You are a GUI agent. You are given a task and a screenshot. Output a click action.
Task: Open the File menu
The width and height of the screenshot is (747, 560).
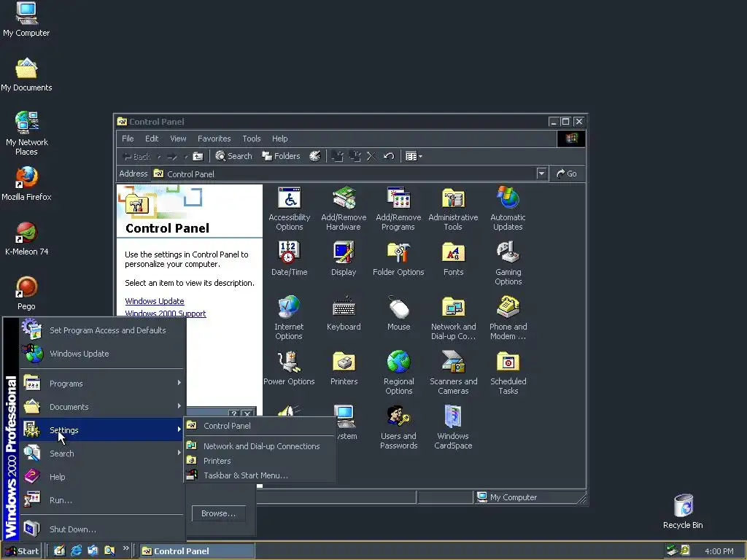click(128, 139)
